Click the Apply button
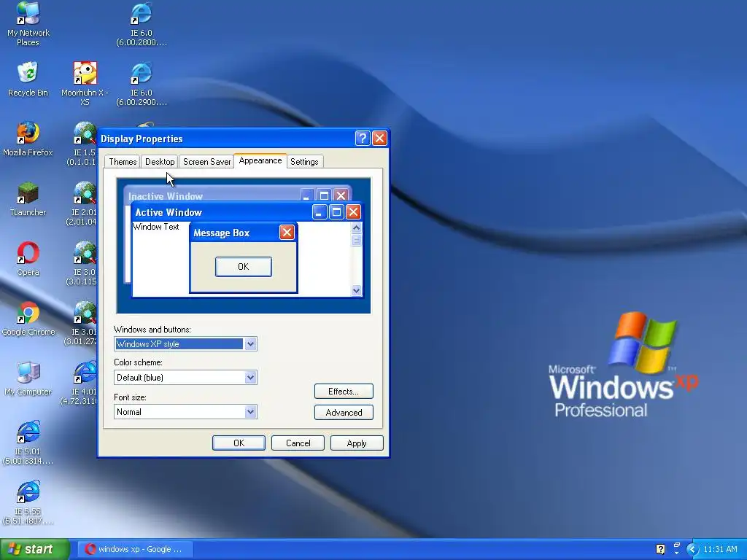The height and width of the screenshot is (560, 747). 356,443
